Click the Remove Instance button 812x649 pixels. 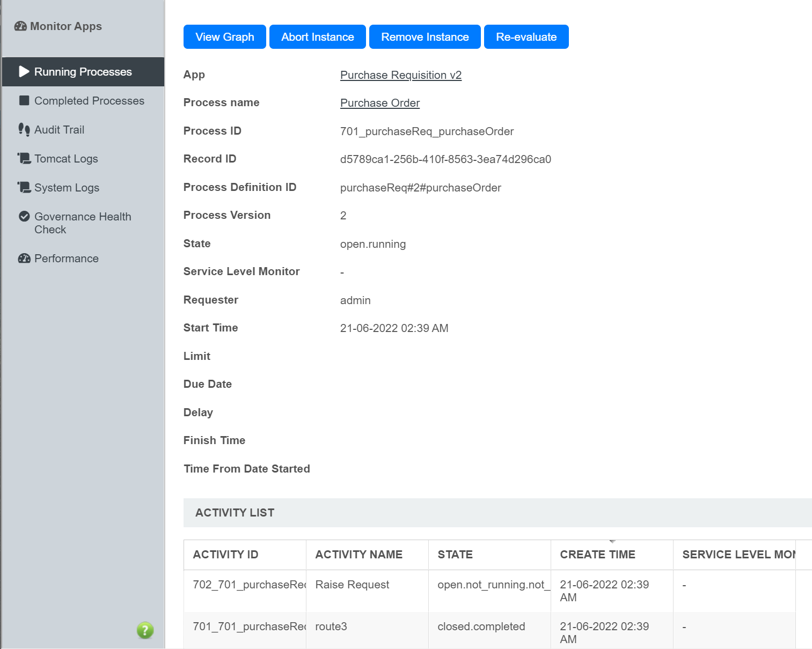[x=425, y=37]
